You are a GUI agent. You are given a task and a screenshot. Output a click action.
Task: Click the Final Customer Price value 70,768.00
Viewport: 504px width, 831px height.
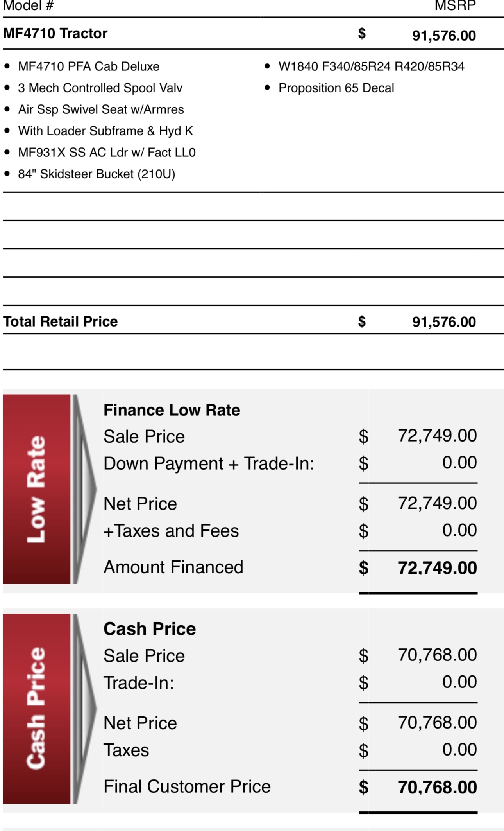coord(437,787)
